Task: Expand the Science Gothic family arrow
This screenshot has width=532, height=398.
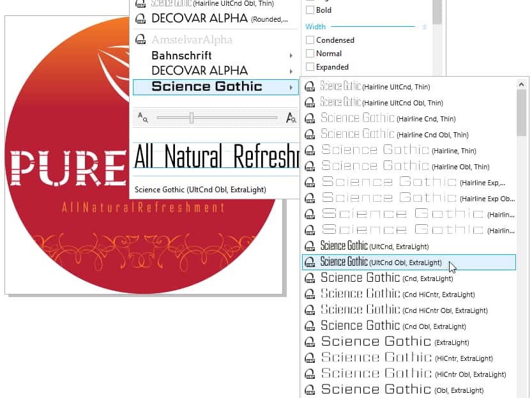Action: (x=291, y=87)
